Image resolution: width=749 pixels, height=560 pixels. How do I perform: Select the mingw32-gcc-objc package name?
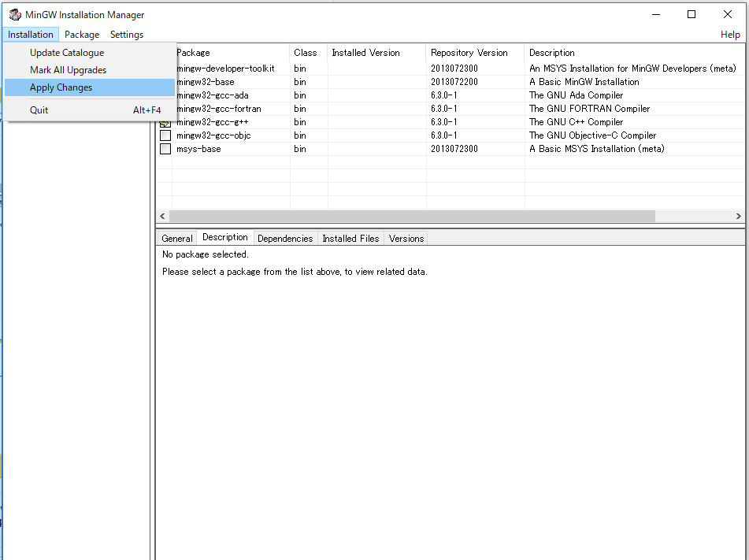(x=213, y=135)
